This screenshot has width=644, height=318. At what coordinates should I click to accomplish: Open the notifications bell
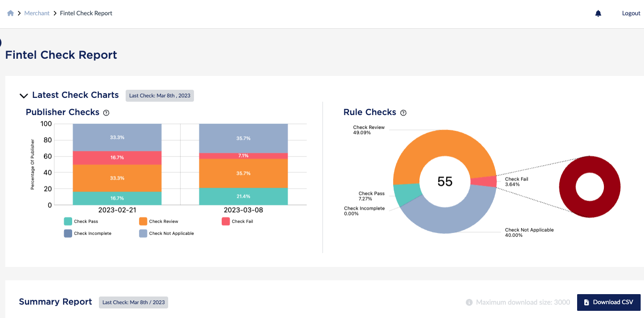click(598, 13)
